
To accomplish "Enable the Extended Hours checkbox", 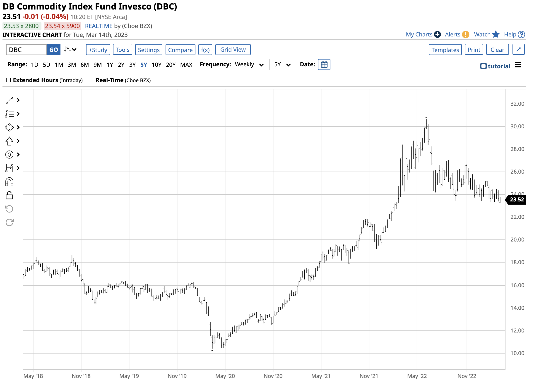I will [8, 80].
